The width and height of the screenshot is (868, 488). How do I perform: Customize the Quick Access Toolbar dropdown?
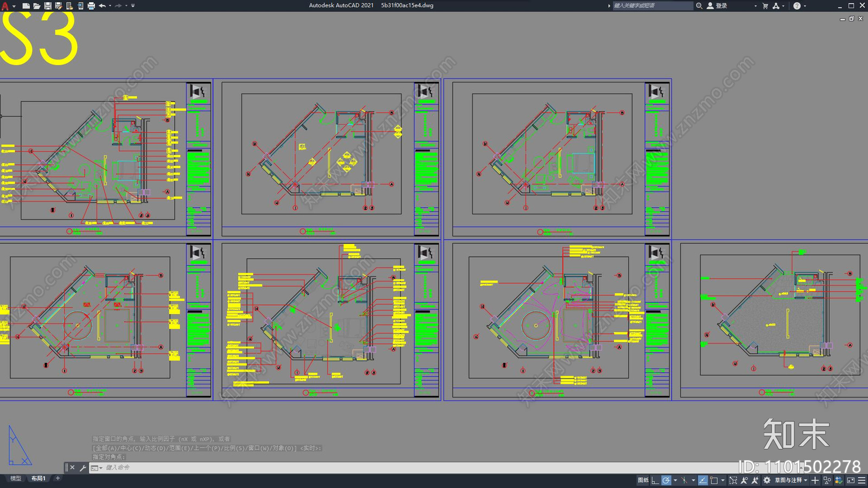tap(133, 6)
